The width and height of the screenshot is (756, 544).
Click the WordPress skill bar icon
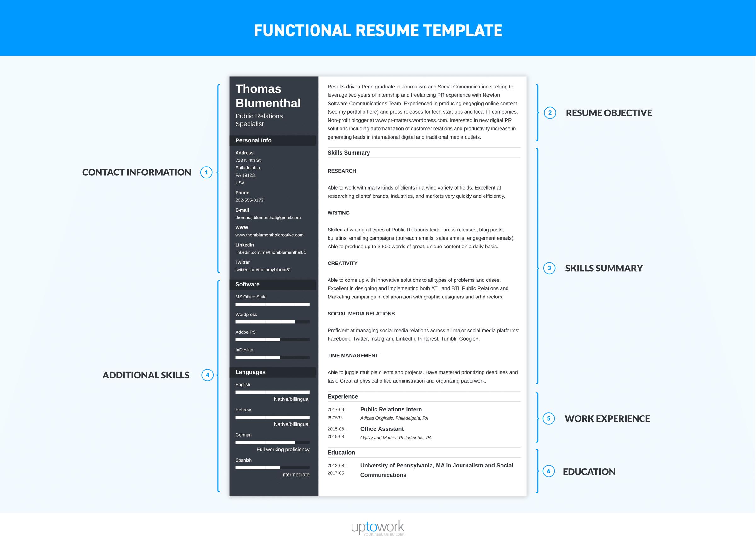click(x=271, y=322)
